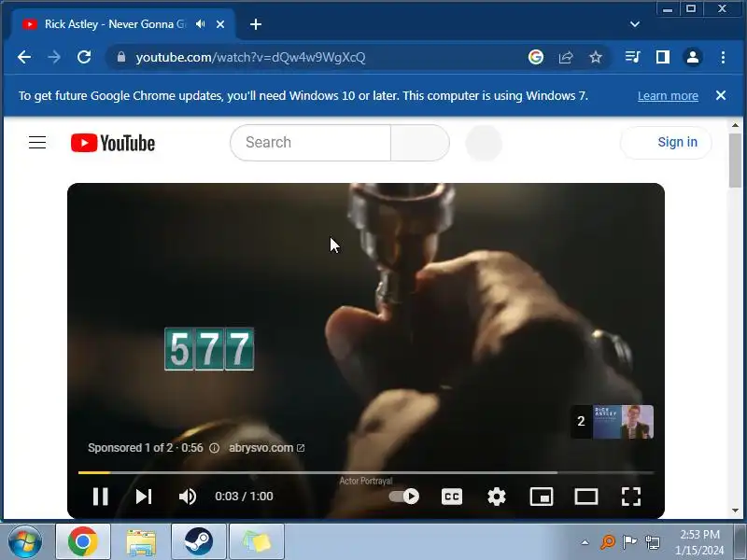Screen dimensions: 747x560
Task: Open Steam from the taskbar
Action: [199, 541]
